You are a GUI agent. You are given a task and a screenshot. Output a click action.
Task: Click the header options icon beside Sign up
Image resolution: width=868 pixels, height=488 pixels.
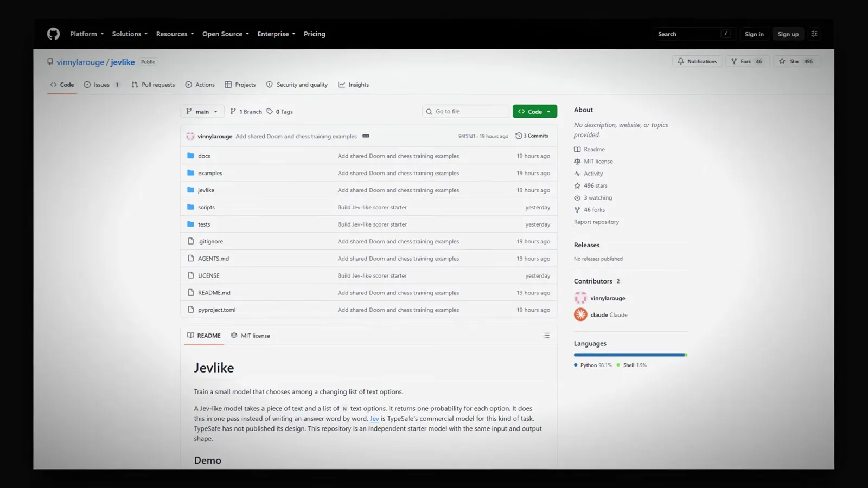point(814,34)
